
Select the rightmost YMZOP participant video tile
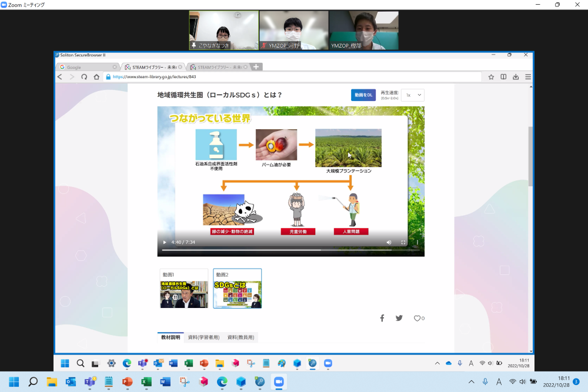[364, 31]
